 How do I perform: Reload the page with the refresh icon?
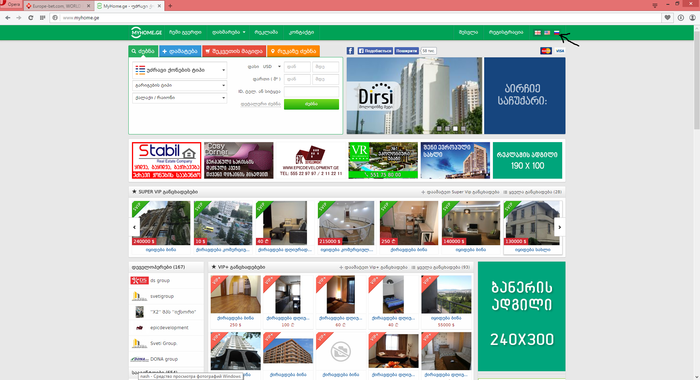tap(30, 18)
